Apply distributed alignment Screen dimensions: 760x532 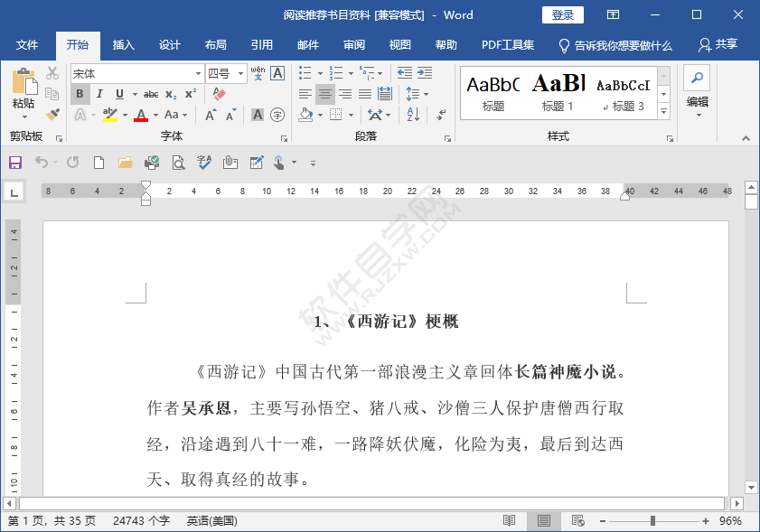(x=385, y=94)
